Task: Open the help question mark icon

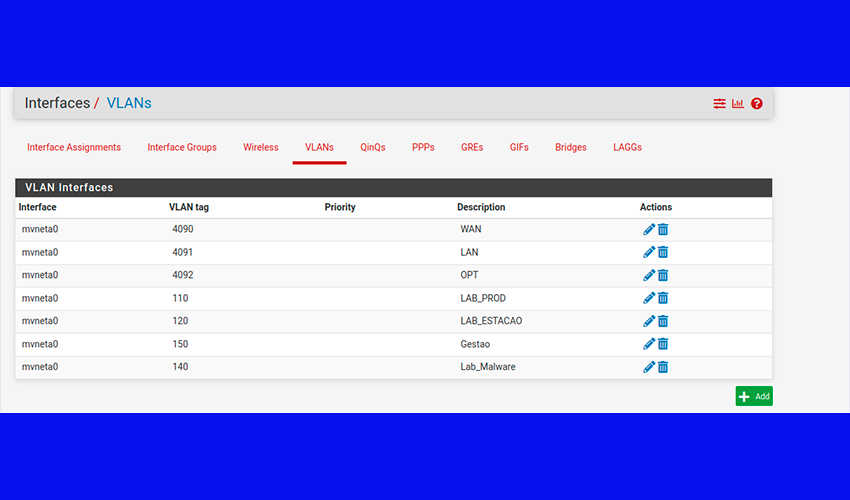Action: pos(757,104)
